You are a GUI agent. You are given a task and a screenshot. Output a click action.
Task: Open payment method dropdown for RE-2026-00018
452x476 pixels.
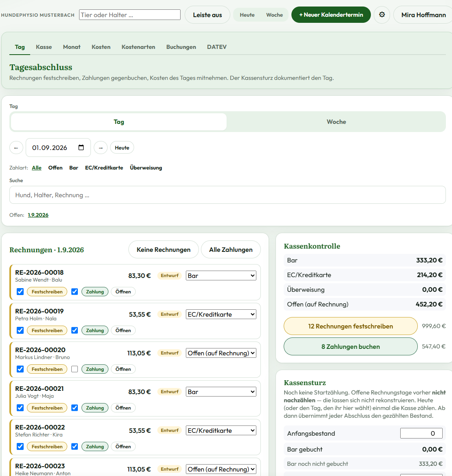tap(221, 275)
